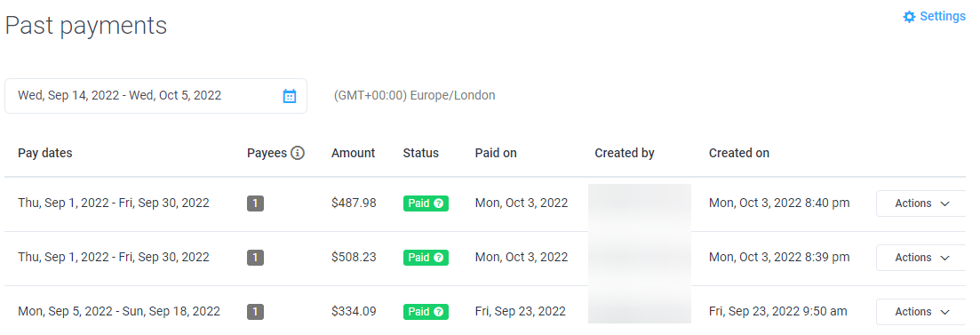Expand Actions dropdown for Sep 23 payment
The image size is (980, 335).
coord(922,311)
